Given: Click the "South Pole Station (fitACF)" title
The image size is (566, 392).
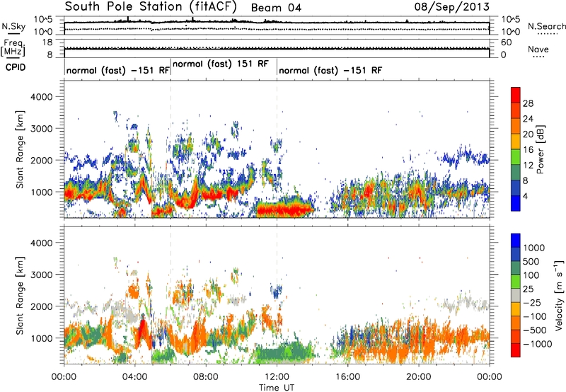Looking at the screenshot, I should (x=151, y=6).
